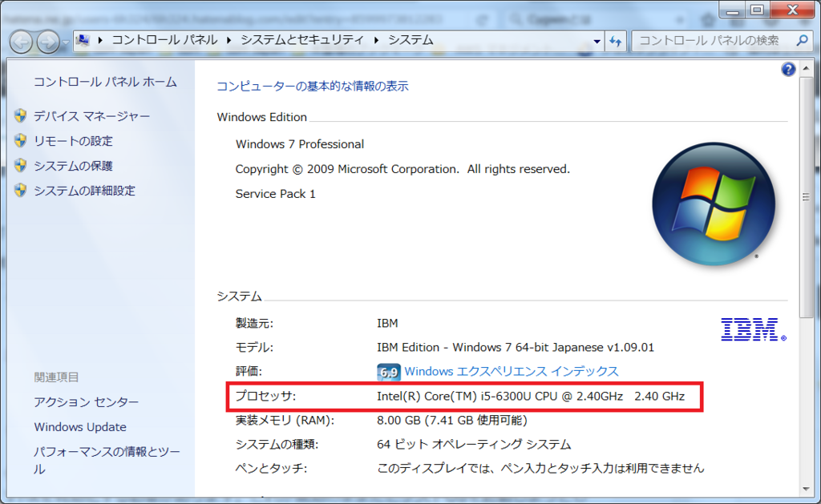Open アクション センター link
The image size is (821, 504).
pyautogui.click(x=87, y=402)
